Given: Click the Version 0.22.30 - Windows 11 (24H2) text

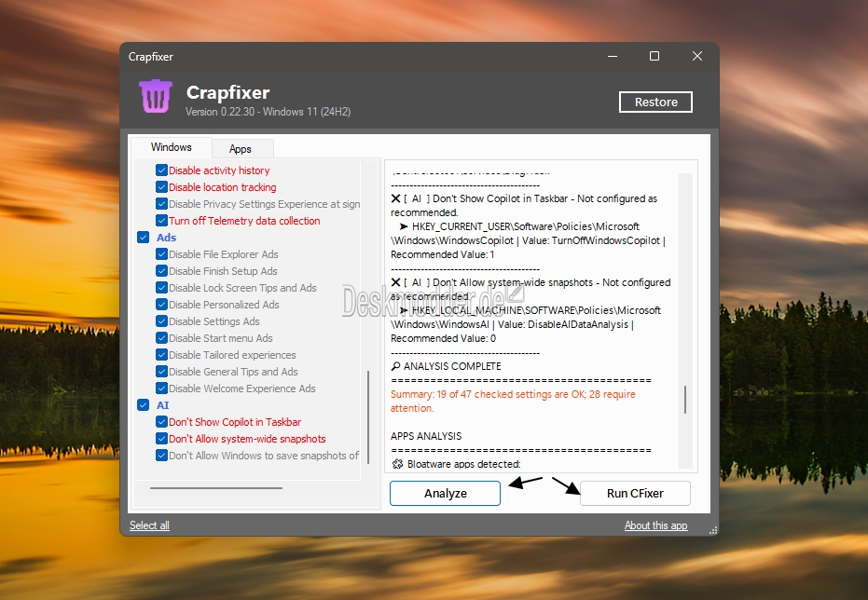Looking at the screenshot, I should click(x=268, y=112).
